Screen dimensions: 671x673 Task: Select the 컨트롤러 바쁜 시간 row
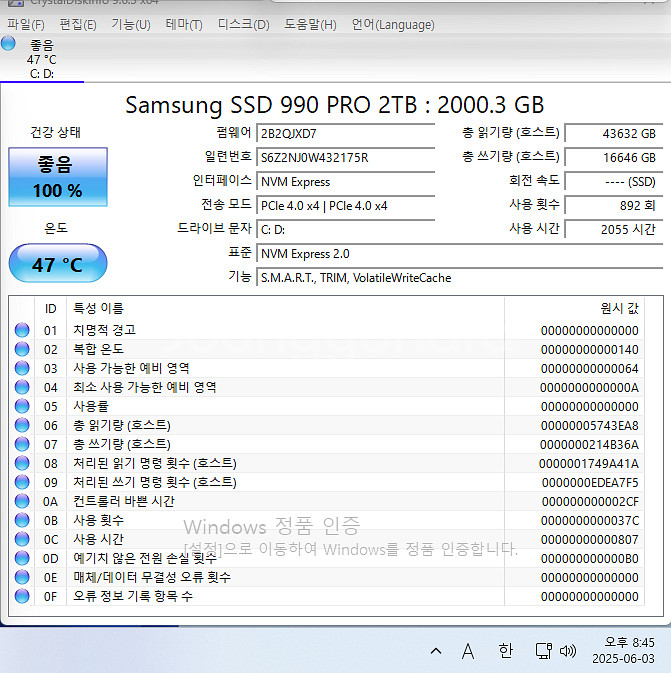pos(326,501)
